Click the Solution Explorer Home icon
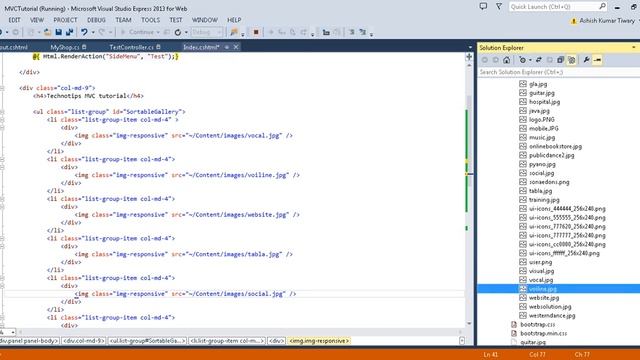Image resolution: width=640 pixels, height=360 pixels. pos(507,60)
